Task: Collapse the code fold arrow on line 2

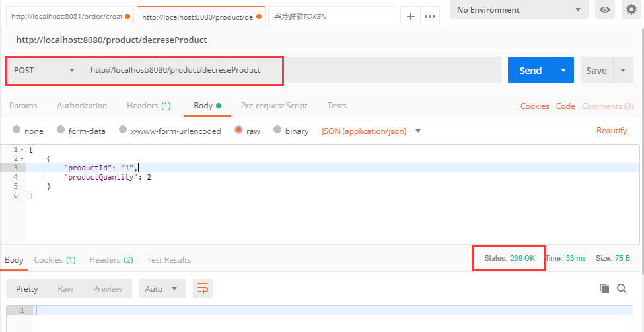Action: (x=22, y=158)
